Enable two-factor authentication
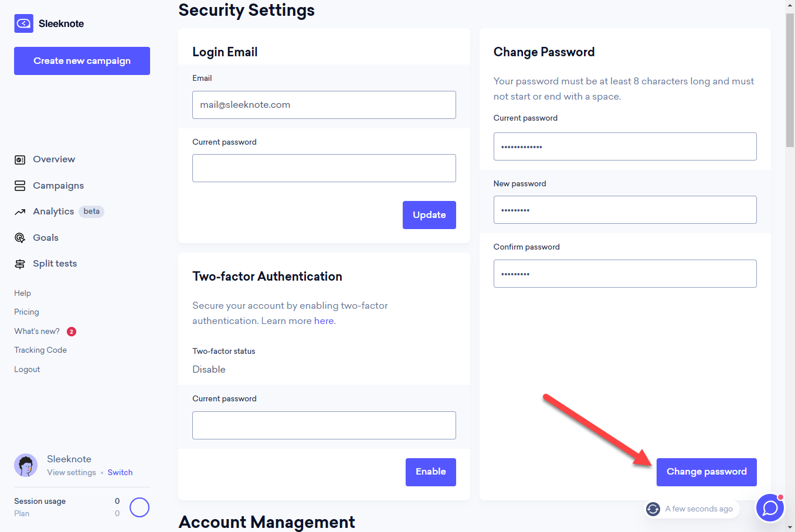795x532 pixels. 431,472
